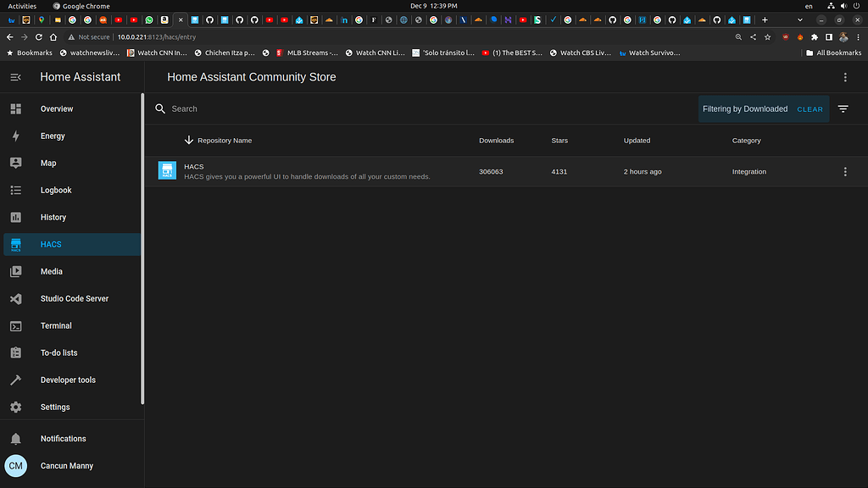
Task: Open the HACS repository row options menu
Action: (845, 171)
